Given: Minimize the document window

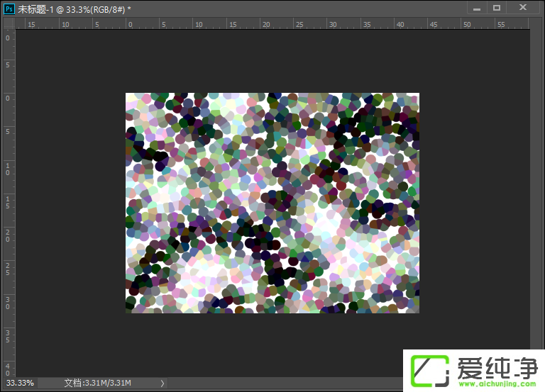Looking at the screenshot, I should point(475,7).
